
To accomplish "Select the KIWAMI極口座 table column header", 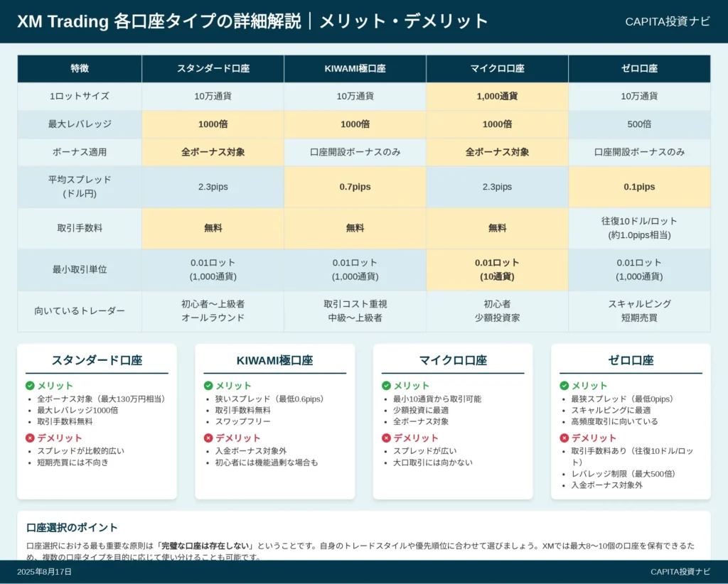I will coord(355,69).
